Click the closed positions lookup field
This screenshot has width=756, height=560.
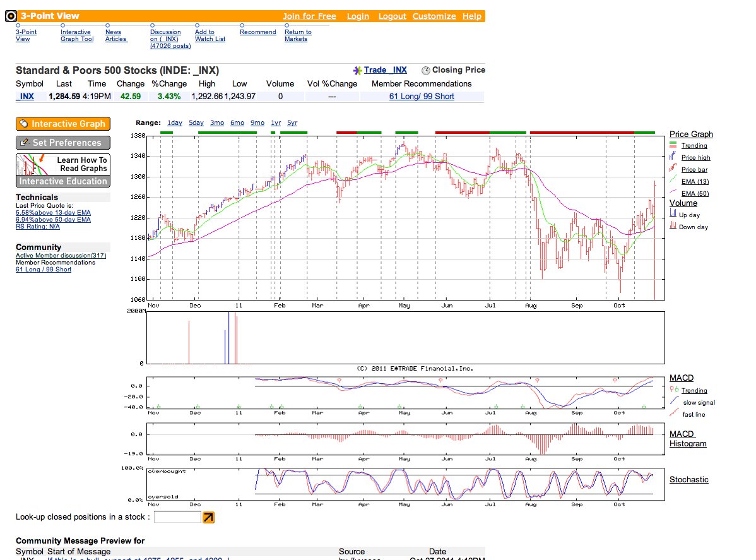(x=177, y=517)
